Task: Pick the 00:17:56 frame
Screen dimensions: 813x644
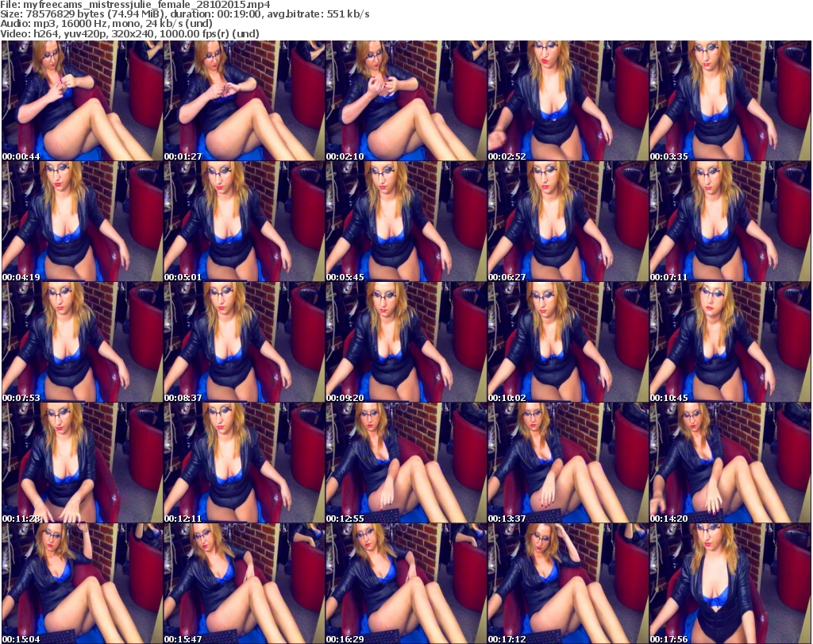Action: (x=730, y=584)
